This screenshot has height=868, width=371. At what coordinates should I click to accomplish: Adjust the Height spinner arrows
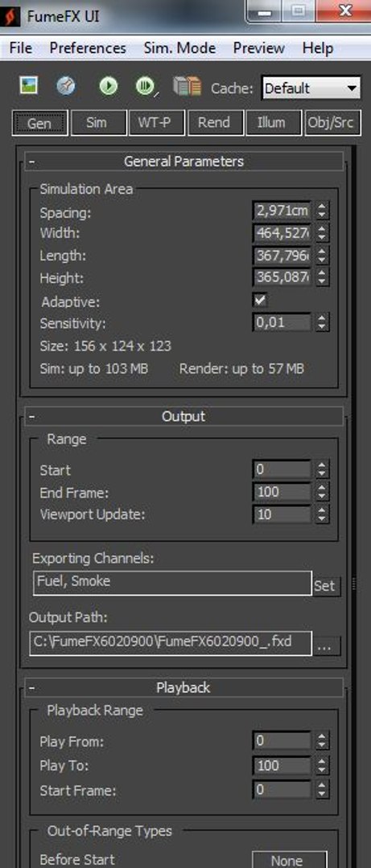322,276
